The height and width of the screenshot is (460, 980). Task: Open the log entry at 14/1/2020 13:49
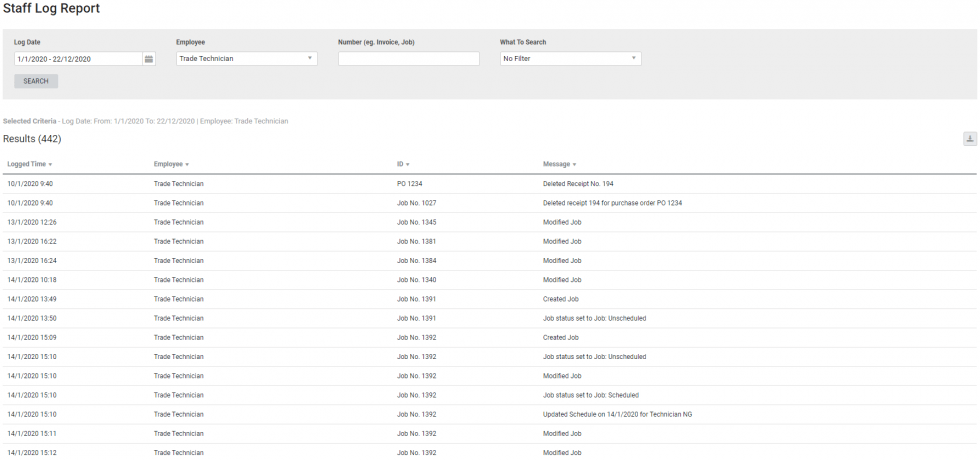[32, 299]
